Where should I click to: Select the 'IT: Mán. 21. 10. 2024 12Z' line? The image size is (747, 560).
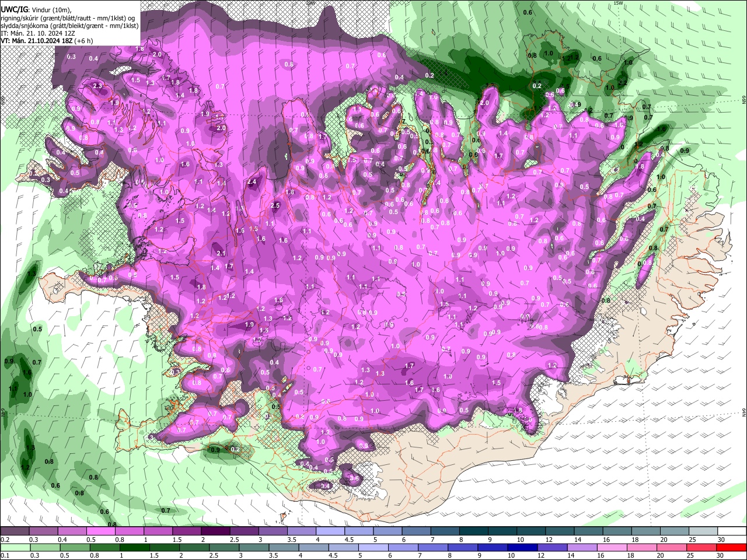(38, 33)
